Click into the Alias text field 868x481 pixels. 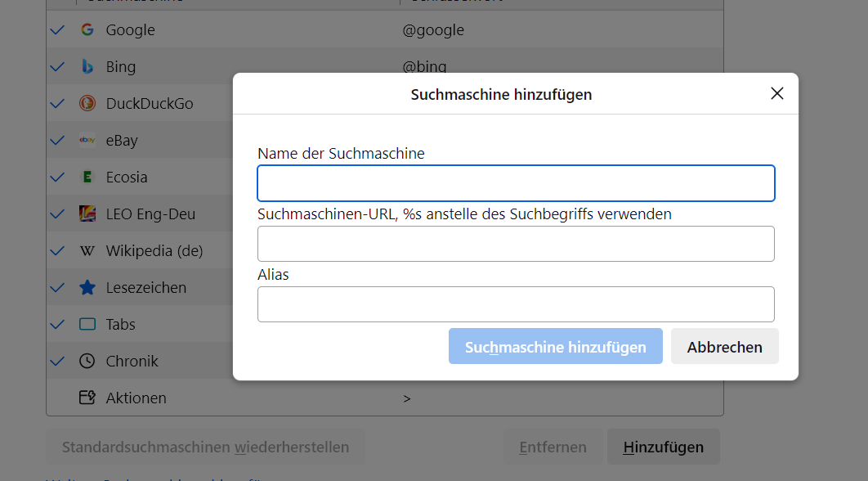[516, 304]
